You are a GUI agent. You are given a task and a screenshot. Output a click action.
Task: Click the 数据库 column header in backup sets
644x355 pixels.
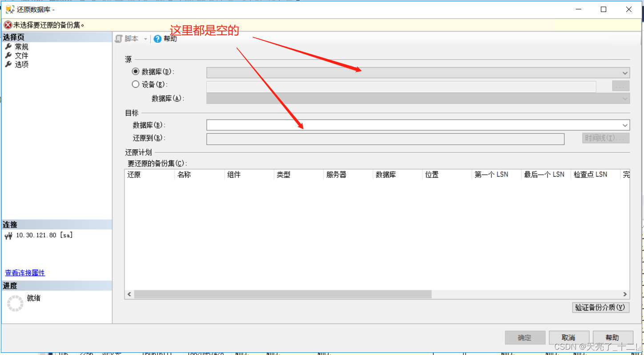pyautogui.click(x=398, y=175)
